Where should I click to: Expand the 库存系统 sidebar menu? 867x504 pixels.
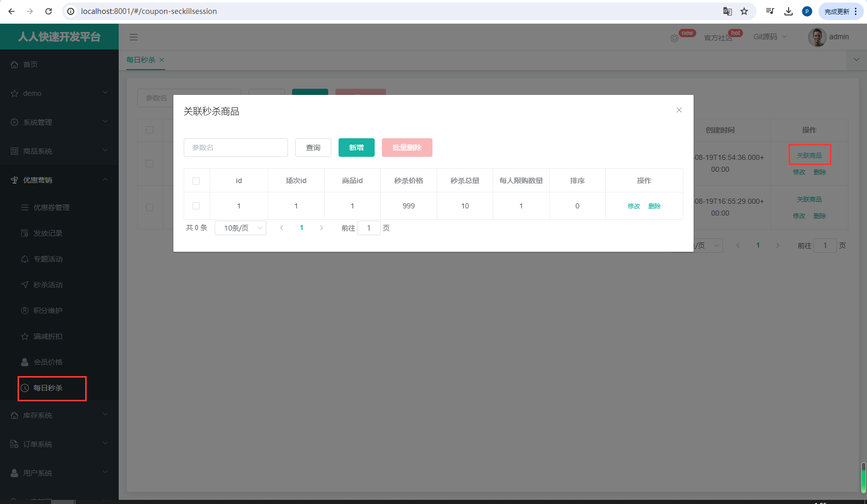pos(59,415)
